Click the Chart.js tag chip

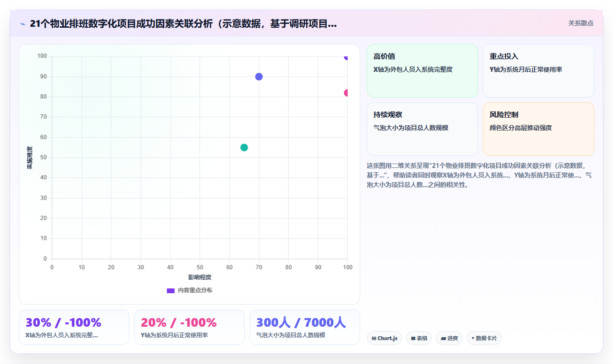click(385, 338)
